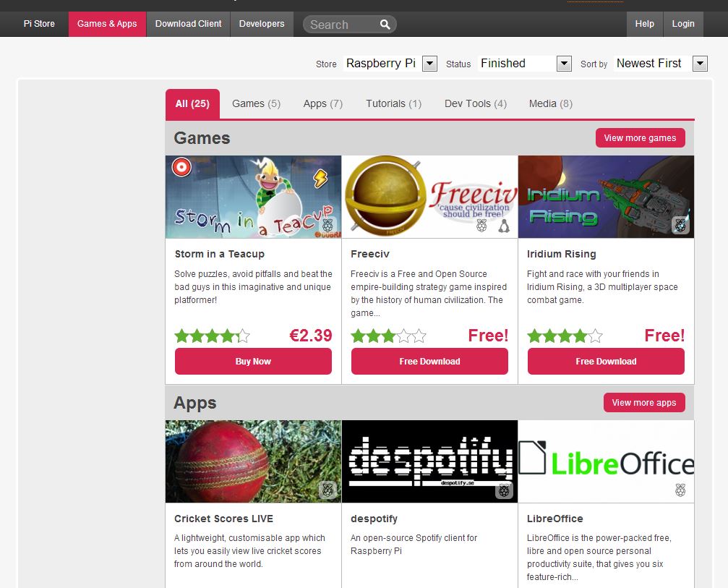Click the Iridium Rising thumbnail image
The width and height of the screenshot is (728, 588).
[607, 197]
